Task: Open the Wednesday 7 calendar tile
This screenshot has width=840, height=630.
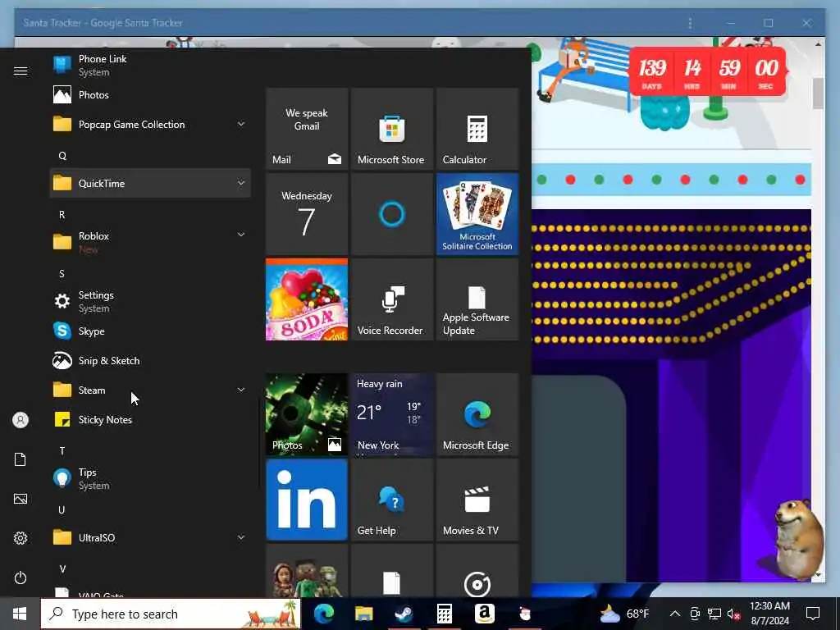Action: coord(307,214)
